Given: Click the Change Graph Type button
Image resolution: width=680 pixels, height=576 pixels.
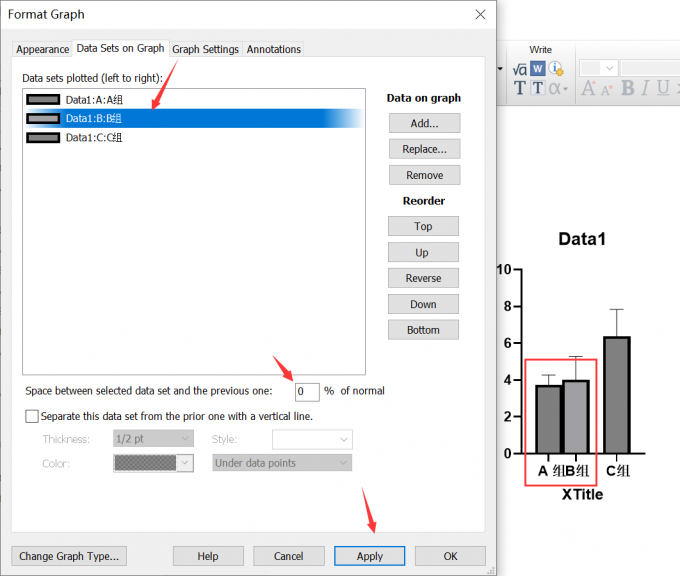Looking at the screenshot, I should coord(69,556).
